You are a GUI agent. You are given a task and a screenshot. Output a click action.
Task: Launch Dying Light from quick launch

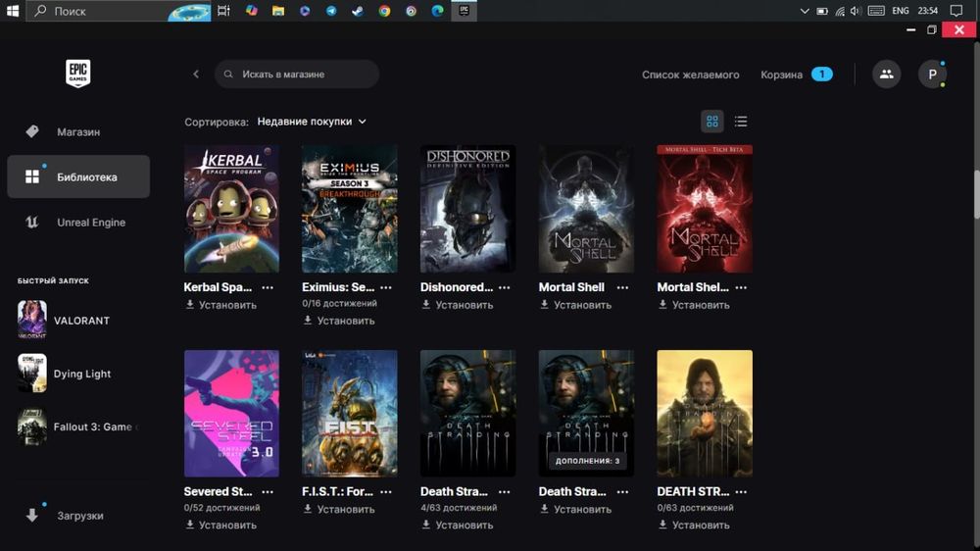pos(78,374)
